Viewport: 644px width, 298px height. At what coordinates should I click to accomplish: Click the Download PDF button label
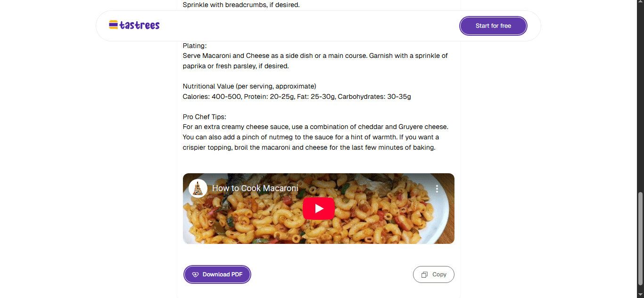(223, 274)
